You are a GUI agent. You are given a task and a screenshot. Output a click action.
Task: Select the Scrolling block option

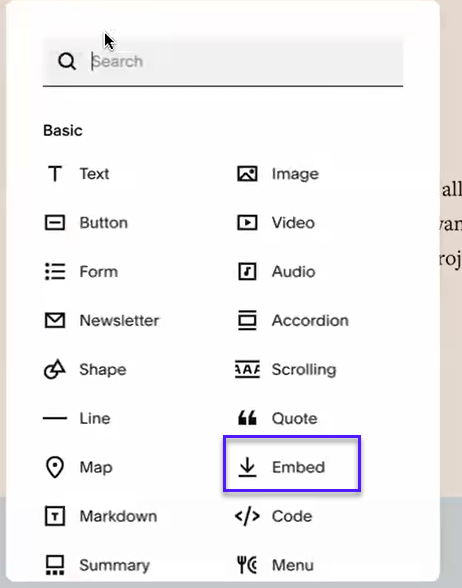point(285,369)
